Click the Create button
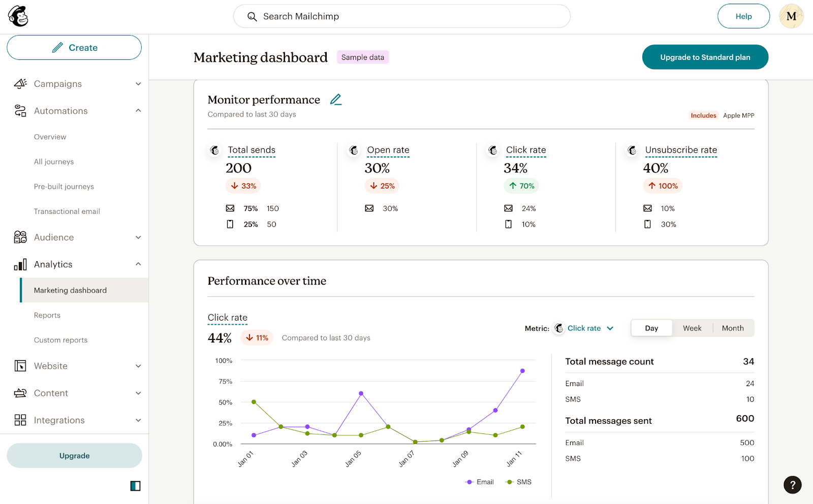813x504 pixels. [74, 47]
